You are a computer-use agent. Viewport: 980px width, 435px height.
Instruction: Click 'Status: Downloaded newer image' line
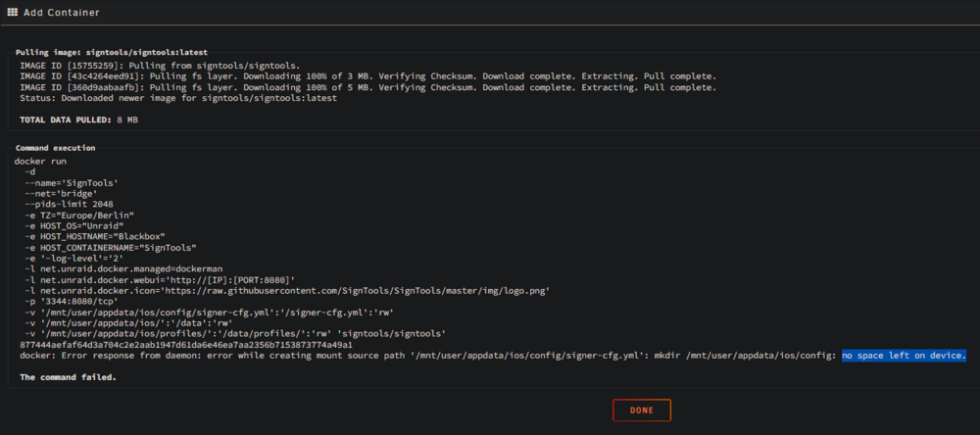point(178,98)
